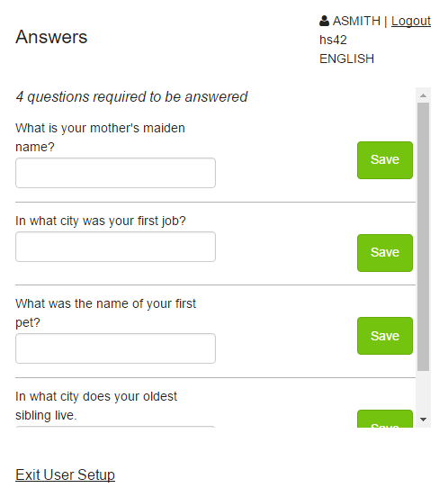Click the hs42 label under the username
Screen dimensions: 448x497
(333, 40)
